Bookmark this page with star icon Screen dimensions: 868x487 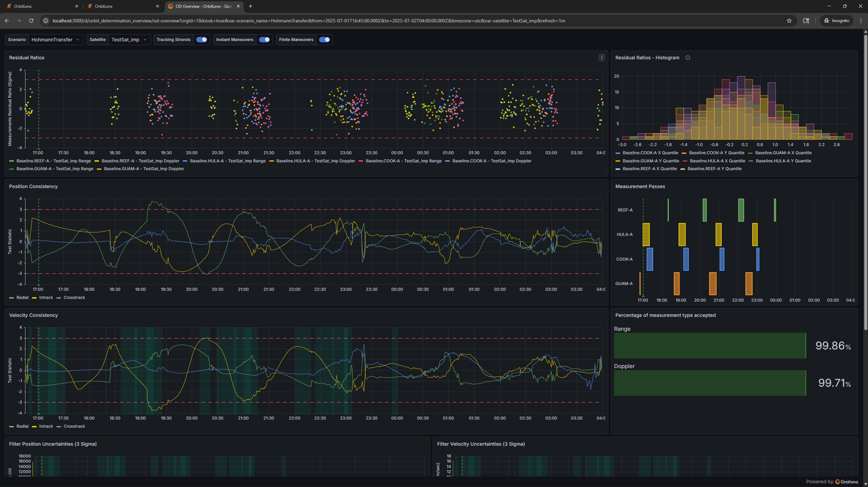tap(789, 20)
